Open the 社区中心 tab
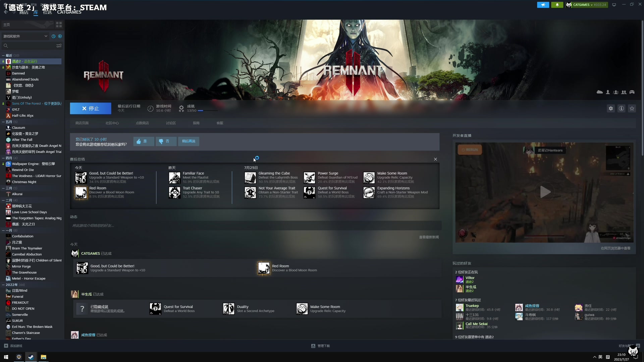Image resolution: width=644 pixels, height=362 pixels. tap(112, 123)
